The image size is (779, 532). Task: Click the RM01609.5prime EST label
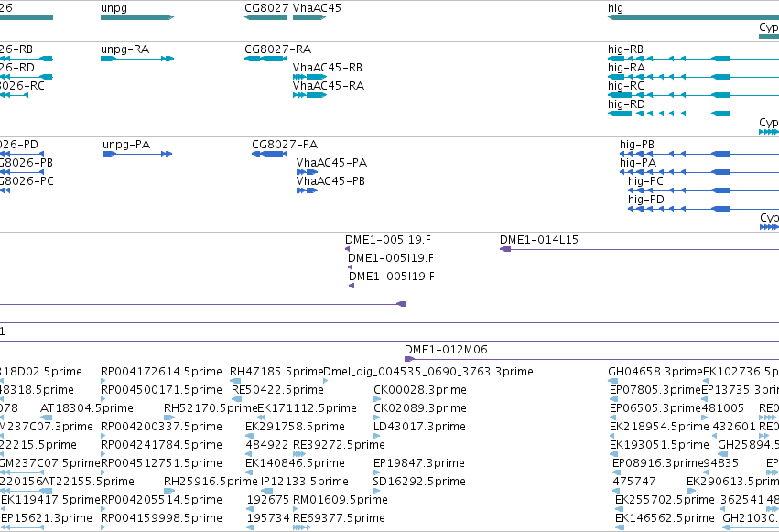click(341, 500)
